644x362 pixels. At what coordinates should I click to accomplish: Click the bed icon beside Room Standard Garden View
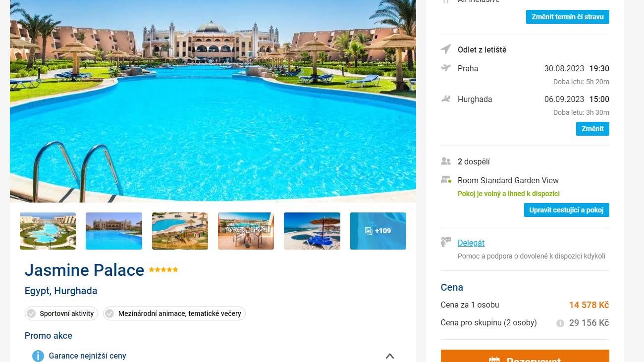[x=446, y=180]
